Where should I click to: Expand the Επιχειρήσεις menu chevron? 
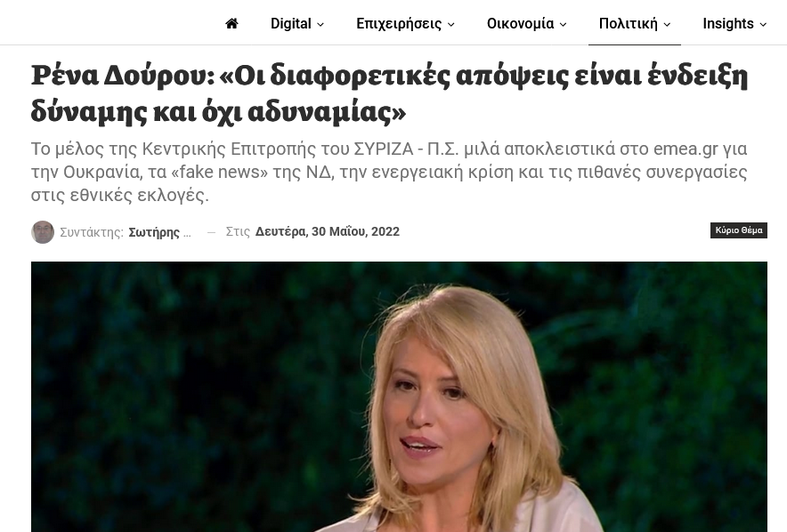[x=450, y=25]
